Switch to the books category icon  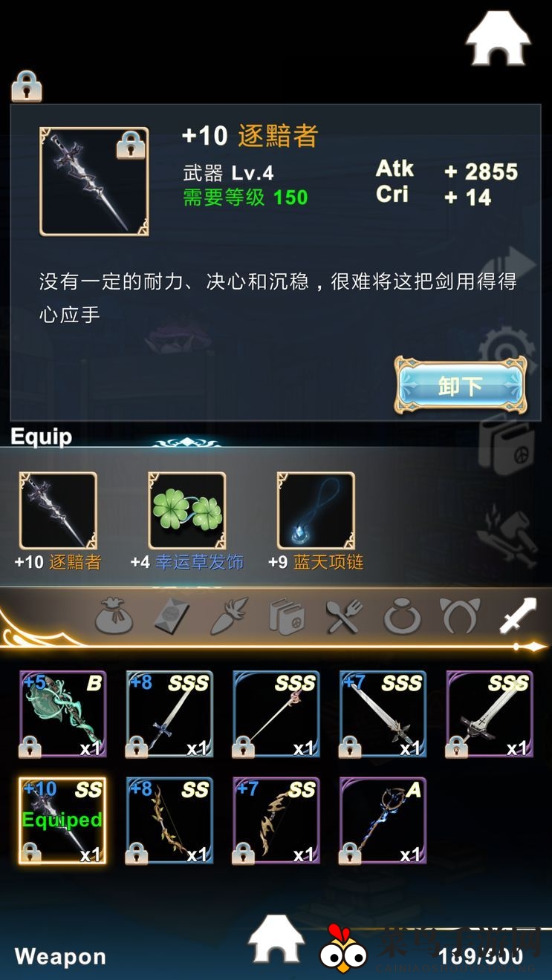[x=286, y=615]
